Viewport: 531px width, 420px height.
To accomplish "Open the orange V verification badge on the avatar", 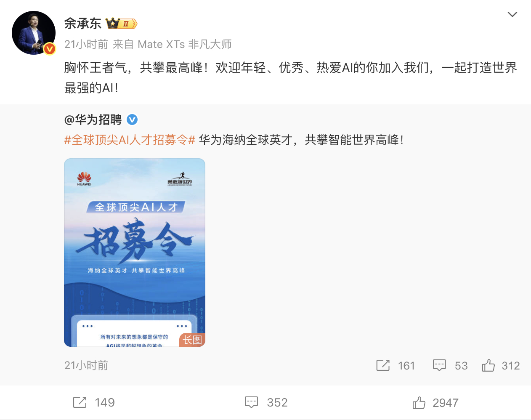I will (x=50, y=49).
